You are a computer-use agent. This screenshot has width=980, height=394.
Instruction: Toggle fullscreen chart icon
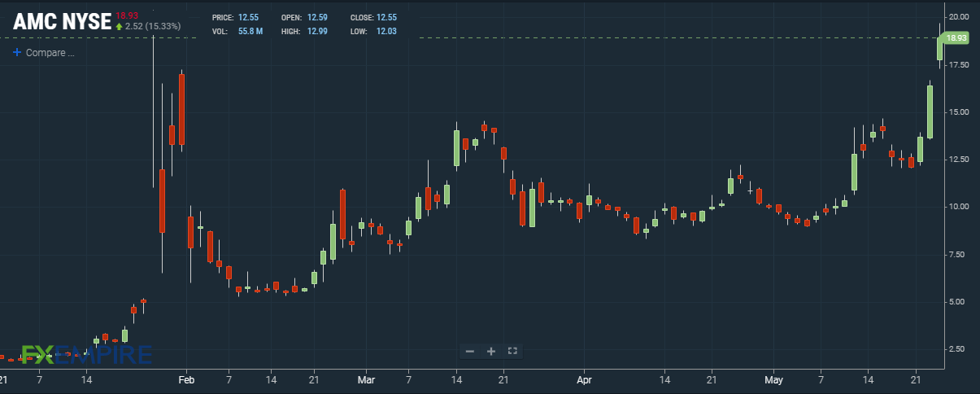(x=512, y=351)
